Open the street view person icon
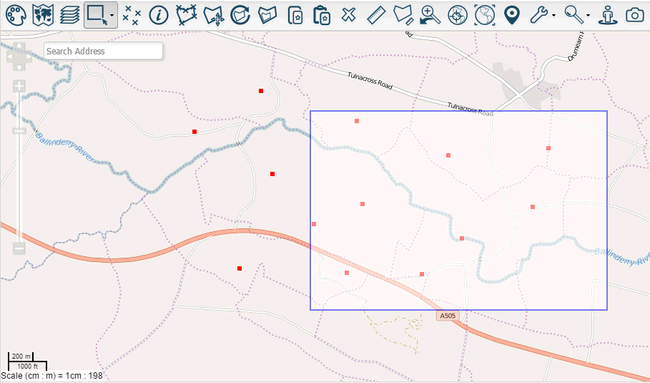Viewport: 650px width, 383px height. click(x=608, y=15)
